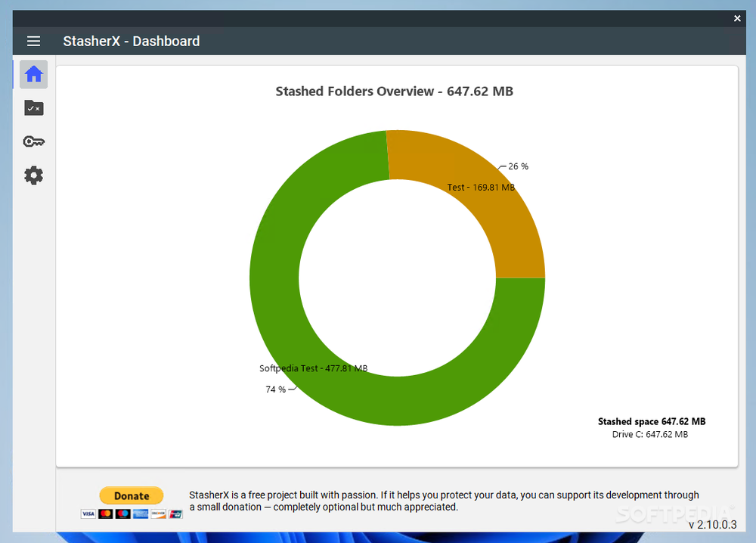Open the Dashboard home page
Screen dimensions: 756x543
pyautogui.click(x=33, y=74)
